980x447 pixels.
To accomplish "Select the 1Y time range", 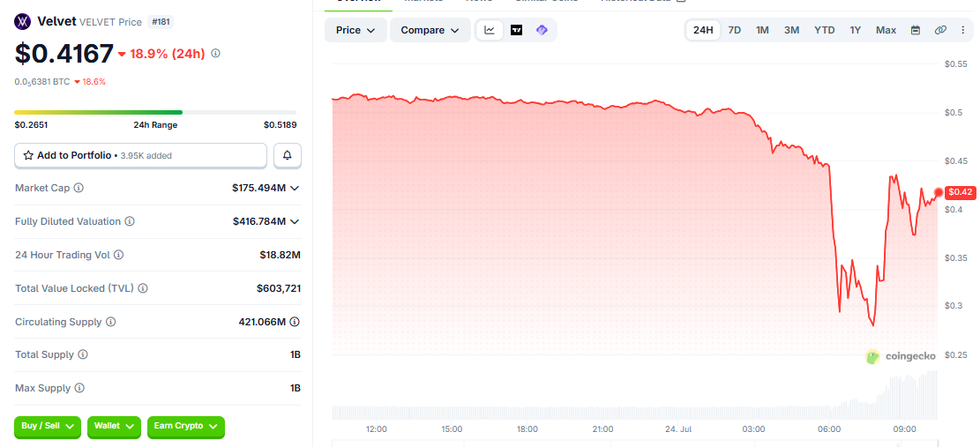I will (x=856, y=30).
